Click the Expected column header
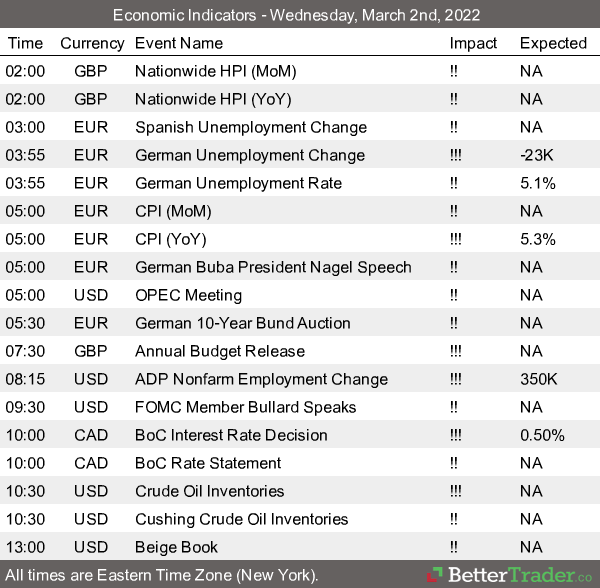The height and width of the screenshot is (588, 600). coord(553,43)
